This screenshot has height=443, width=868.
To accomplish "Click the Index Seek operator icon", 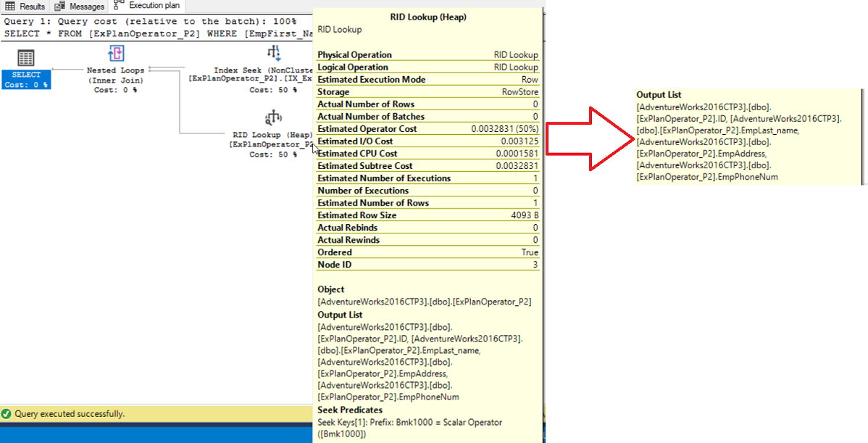I will 273,53.
